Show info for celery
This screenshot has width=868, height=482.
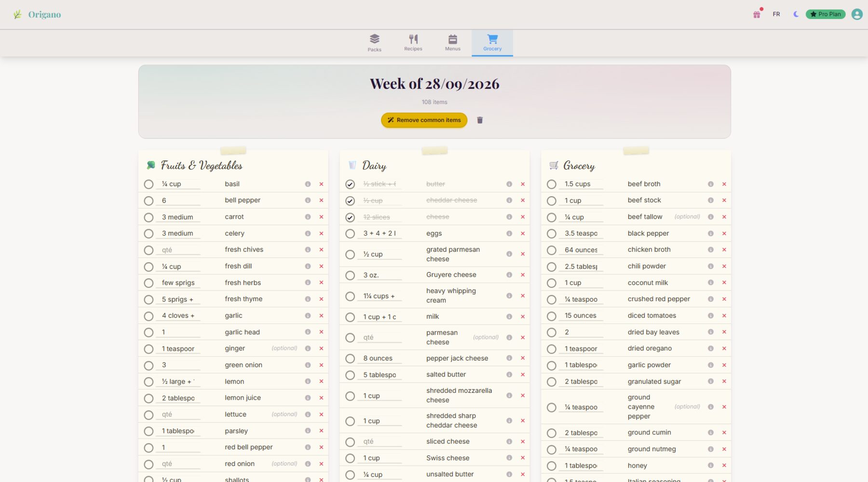(x=308, y=233)
